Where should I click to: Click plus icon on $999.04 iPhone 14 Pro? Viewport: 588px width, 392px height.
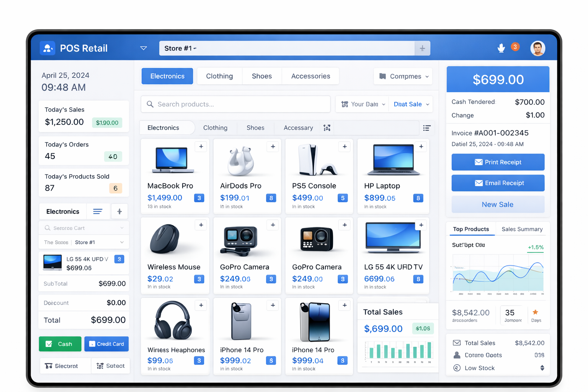click(345, 305)
